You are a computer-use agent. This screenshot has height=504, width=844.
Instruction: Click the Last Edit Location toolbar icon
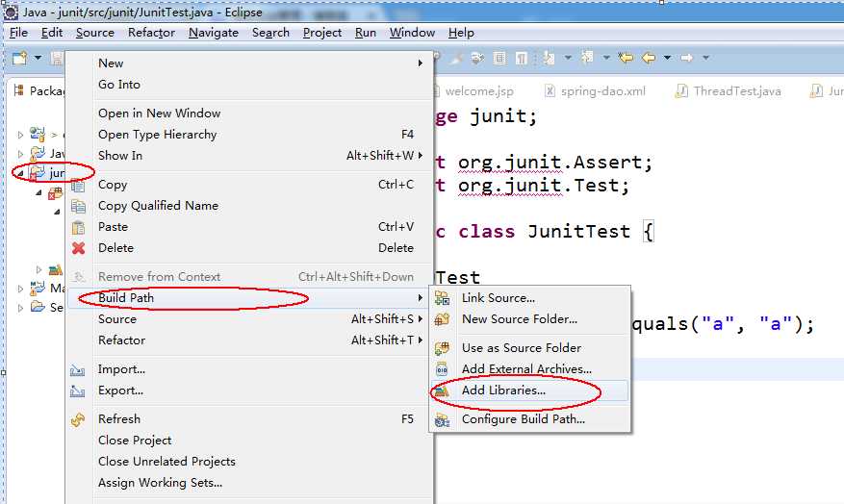[x=626, y=57]
